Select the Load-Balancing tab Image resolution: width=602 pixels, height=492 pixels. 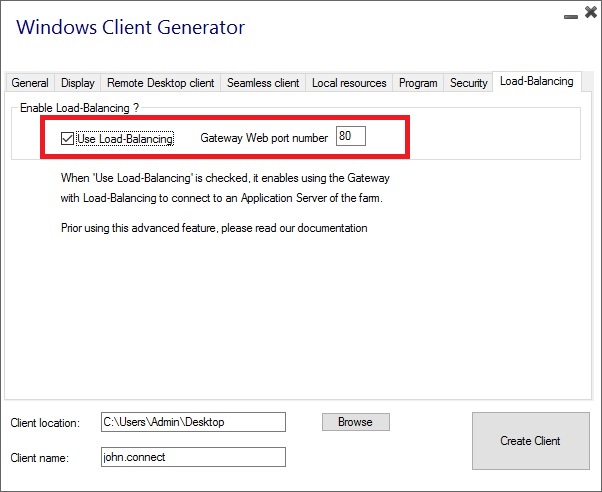click(537, 81)
